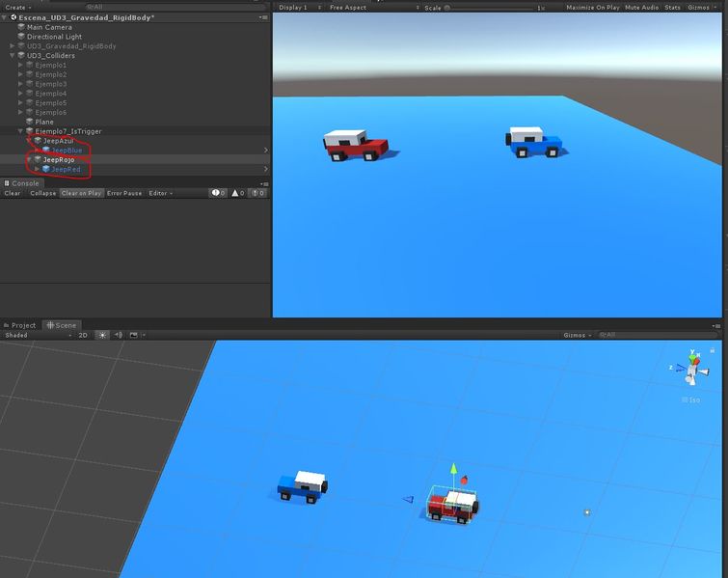The image size is (728, 578).
Task: Toggle scene lighting sun icon
Action: (x=102, y=335)
